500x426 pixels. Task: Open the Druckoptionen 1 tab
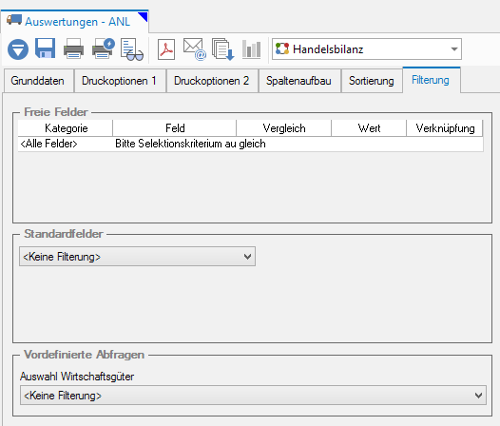point(119,80)
